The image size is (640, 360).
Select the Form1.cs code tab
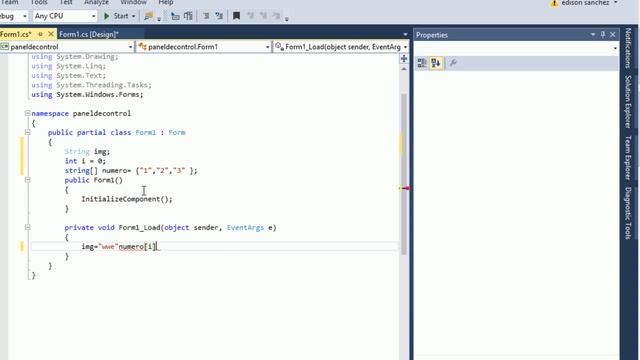click(16, 34)
